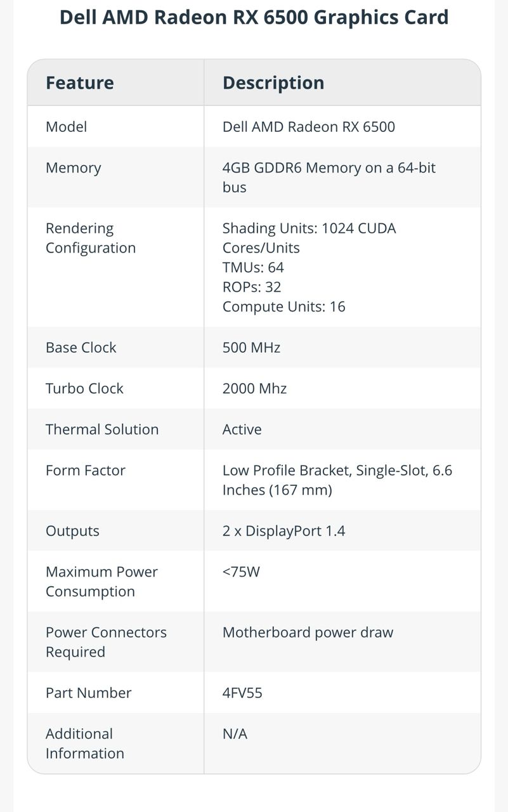
Task: Click the 2 x DisplayPort 1.4 value
Action: 283,531
